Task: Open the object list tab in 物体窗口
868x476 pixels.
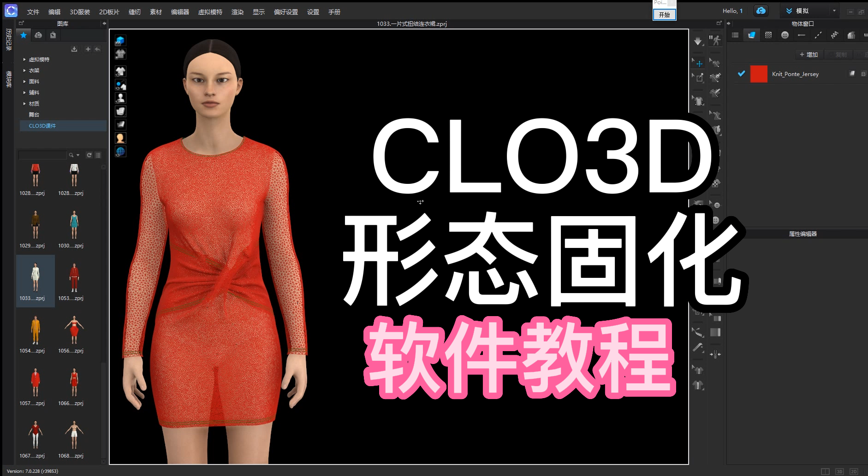Action: [735, 35]
